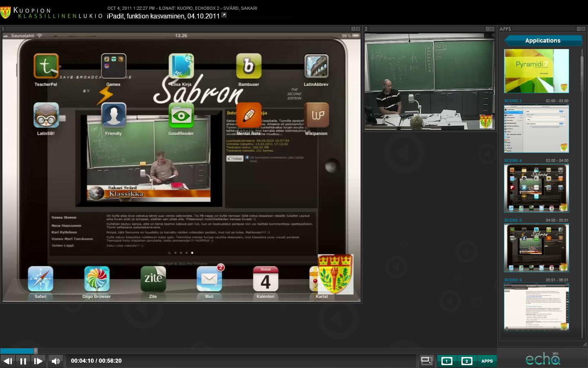Click the Diigo Browser dock icon
The width and height of the screenshot is (588, 368).
(x=97, y=279)
